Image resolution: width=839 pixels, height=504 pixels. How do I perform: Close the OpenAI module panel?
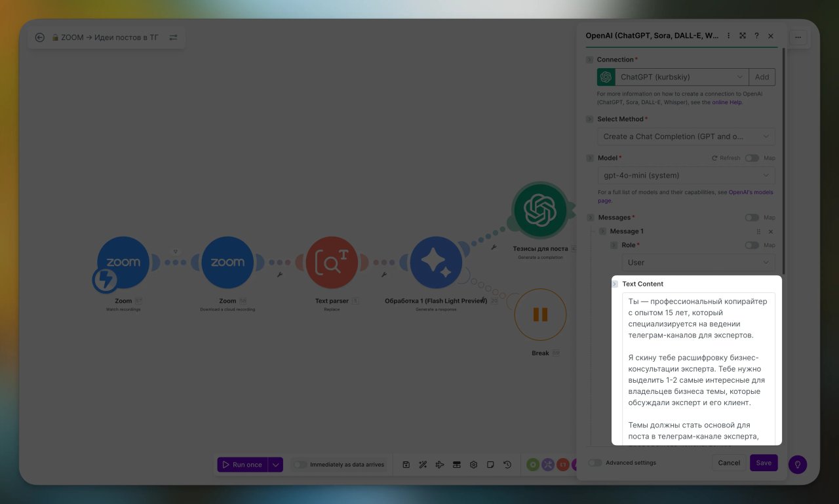pos(771,36)
